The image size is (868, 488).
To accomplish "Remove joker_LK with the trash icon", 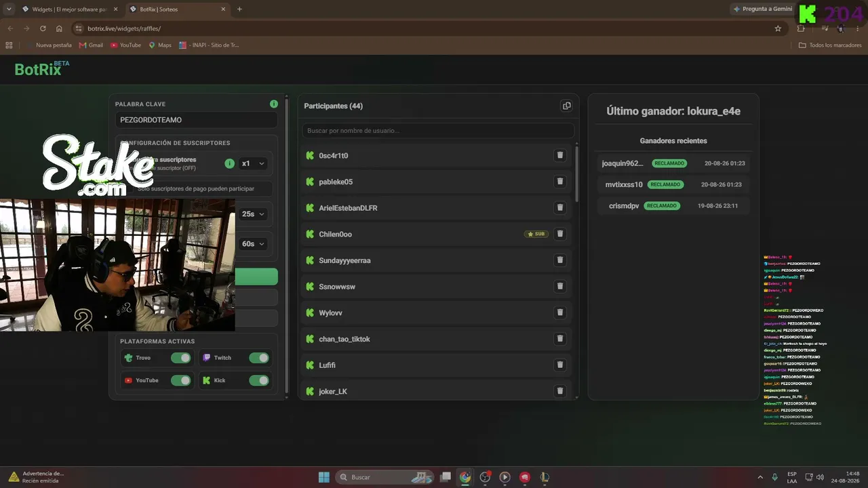I will coord(560,391).
